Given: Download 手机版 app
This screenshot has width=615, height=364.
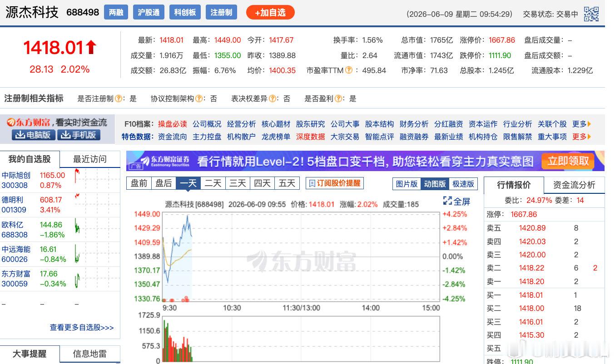Looking at the screenshot, I should (x=79, y=135).
